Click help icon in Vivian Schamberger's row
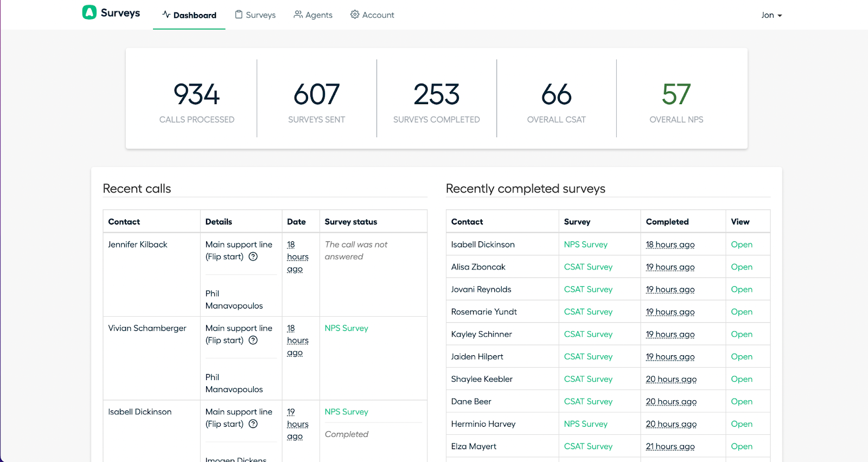This screenshot has width=868, height=462. click(253, 341)
